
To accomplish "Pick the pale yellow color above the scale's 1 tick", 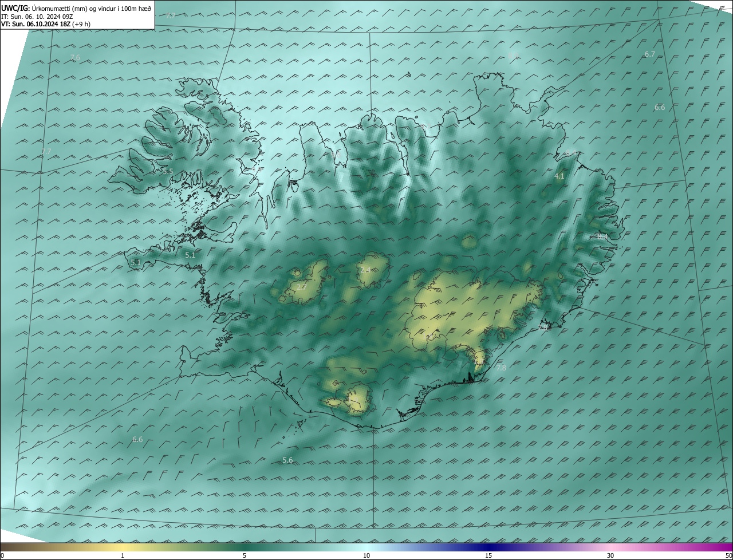I will pyautogui.click(x=123, y=547).
